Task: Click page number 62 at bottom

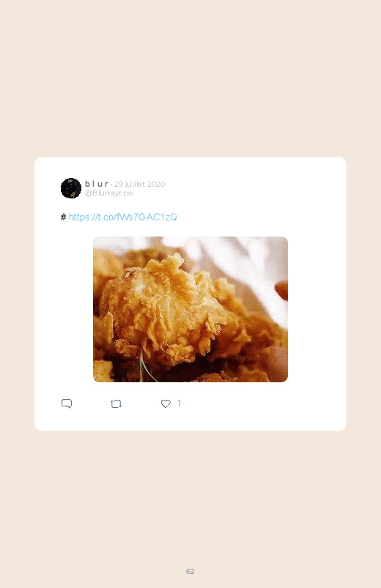Action: tap(190, 571)
